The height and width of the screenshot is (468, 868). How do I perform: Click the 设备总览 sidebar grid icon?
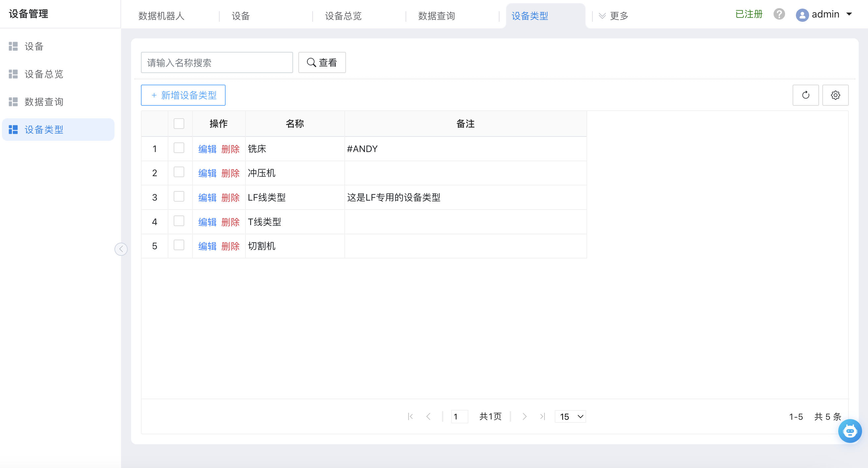(13, 74)
